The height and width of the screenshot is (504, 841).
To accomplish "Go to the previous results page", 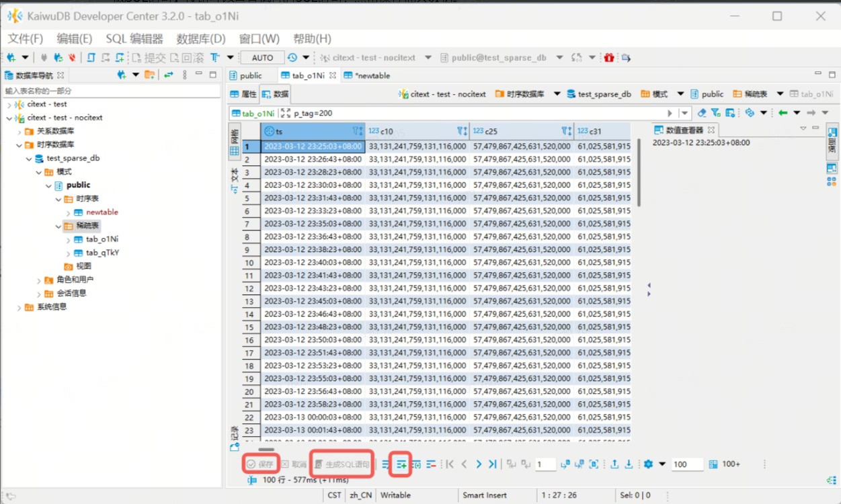I will click(464, 464).
